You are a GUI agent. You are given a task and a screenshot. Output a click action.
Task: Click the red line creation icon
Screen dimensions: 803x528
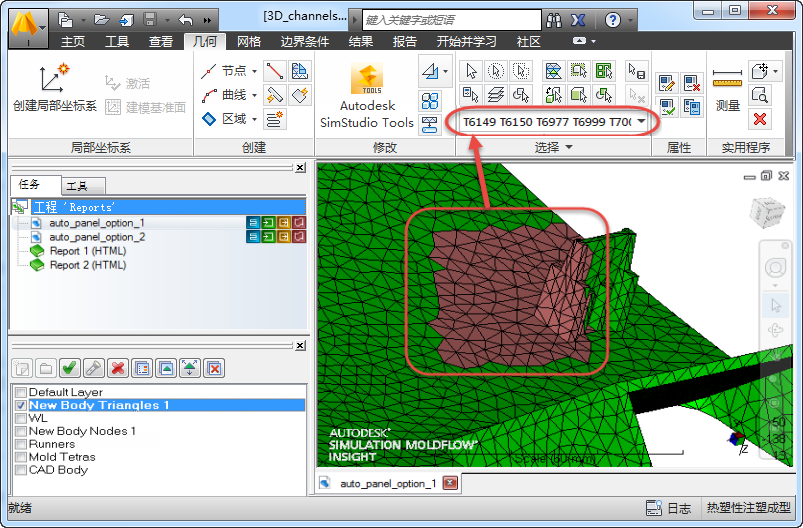click(x=274, y=71)
